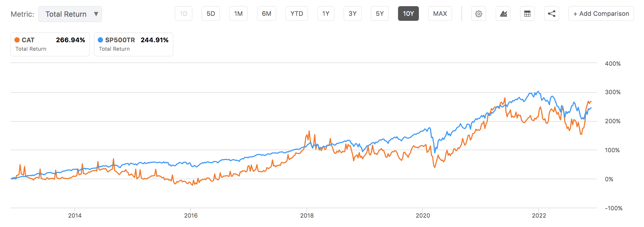
Task: Show the MAX time range
Action: point(440,14)
